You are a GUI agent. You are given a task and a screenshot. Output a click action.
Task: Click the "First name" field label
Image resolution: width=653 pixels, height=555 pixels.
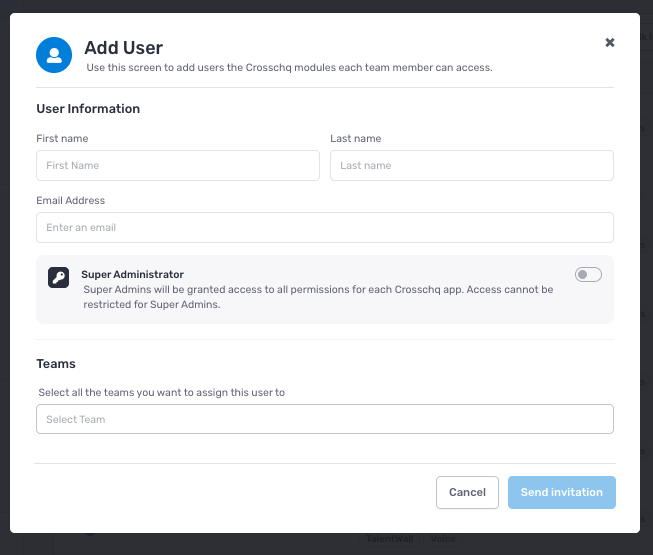(62, 139)
